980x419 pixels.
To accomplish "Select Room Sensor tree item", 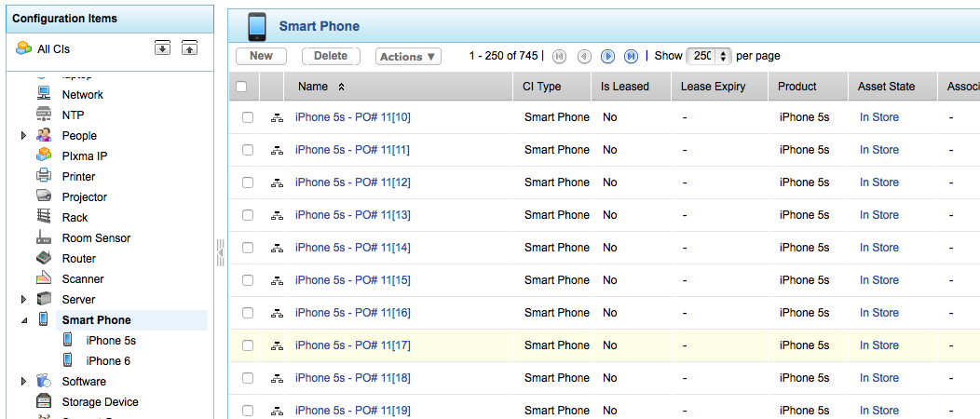I will (96, 238).
